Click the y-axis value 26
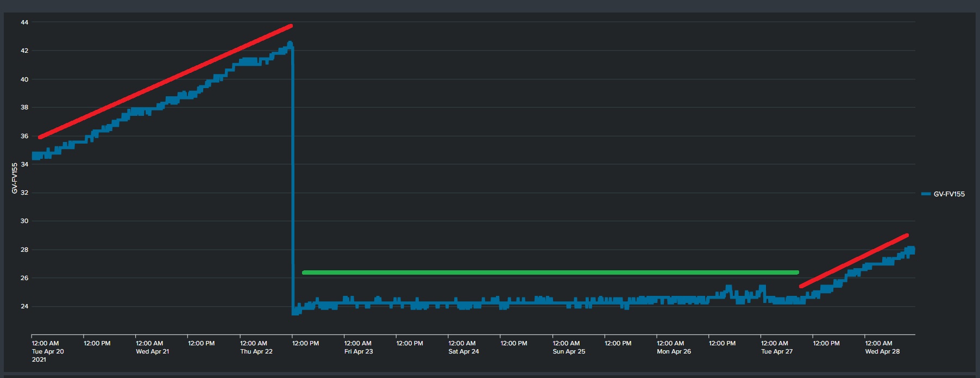980x378 pixels. (x=24, y=278)
